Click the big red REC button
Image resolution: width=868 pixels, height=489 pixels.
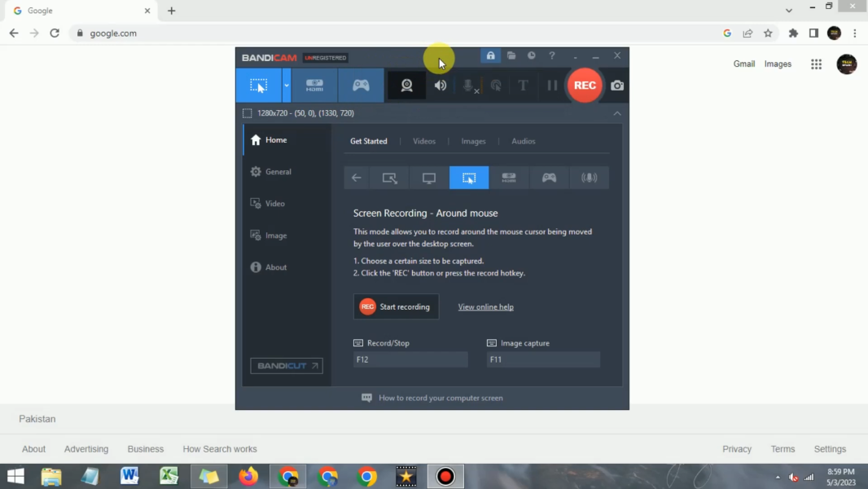585,86
